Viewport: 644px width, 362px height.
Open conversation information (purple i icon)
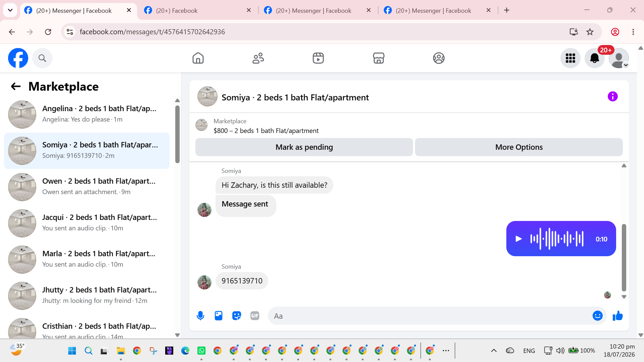pos(612,97)
